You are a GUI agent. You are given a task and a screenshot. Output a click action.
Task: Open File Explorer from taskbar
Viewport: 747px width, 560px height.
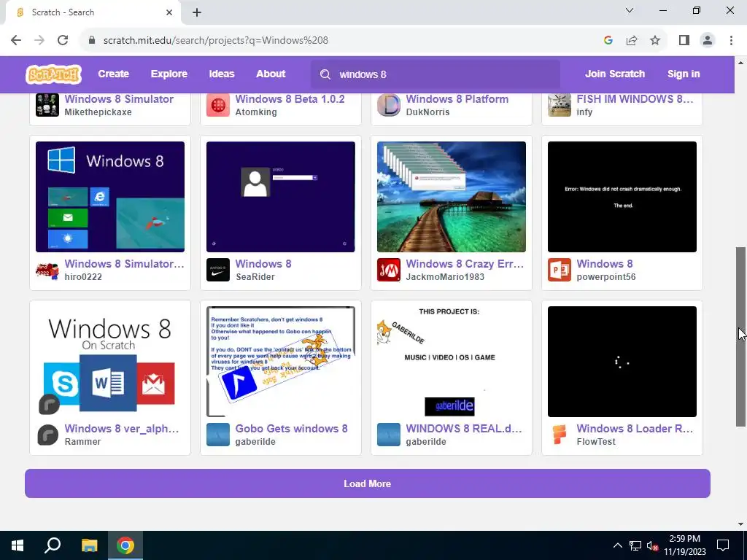pos(89,545)
